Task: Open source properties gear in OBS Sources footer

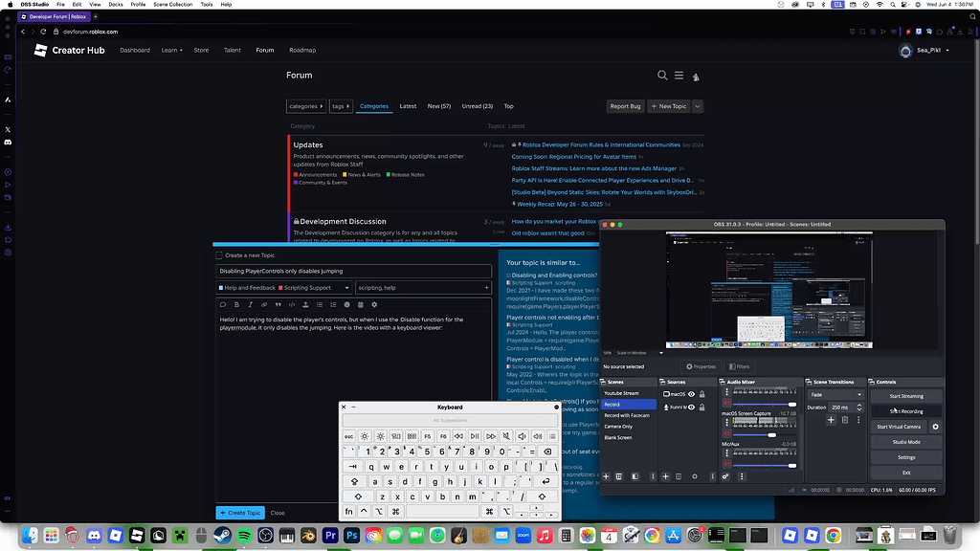Action: [695, 476]
